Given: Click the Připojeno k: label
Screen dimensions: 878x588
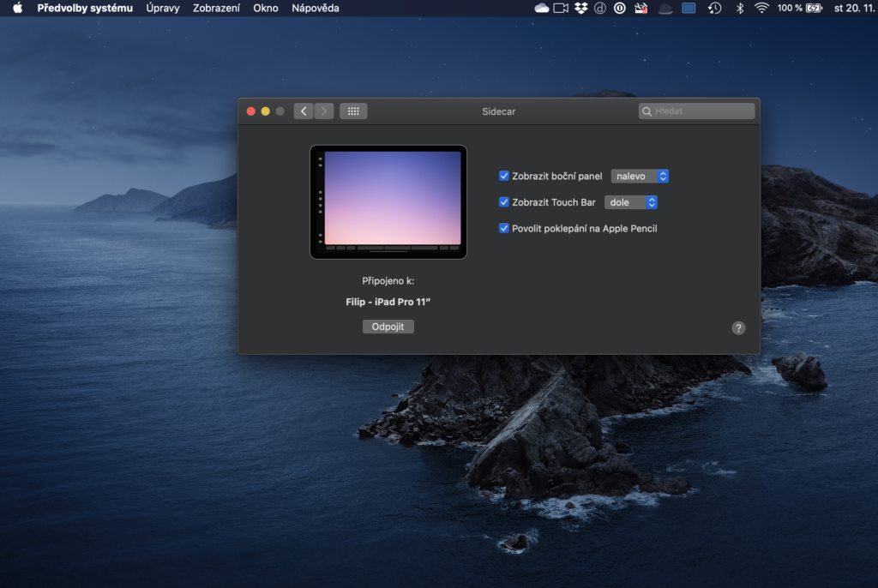Looking at the screenshot, I should point(388,280).
